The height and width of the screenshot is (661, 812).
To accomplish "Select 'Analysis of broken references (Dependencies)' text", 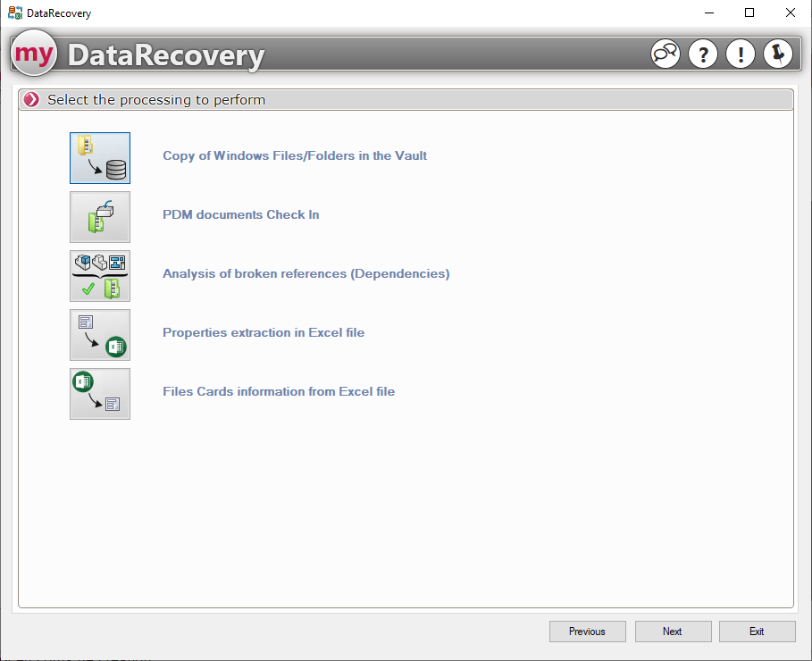I will point(306,273).
